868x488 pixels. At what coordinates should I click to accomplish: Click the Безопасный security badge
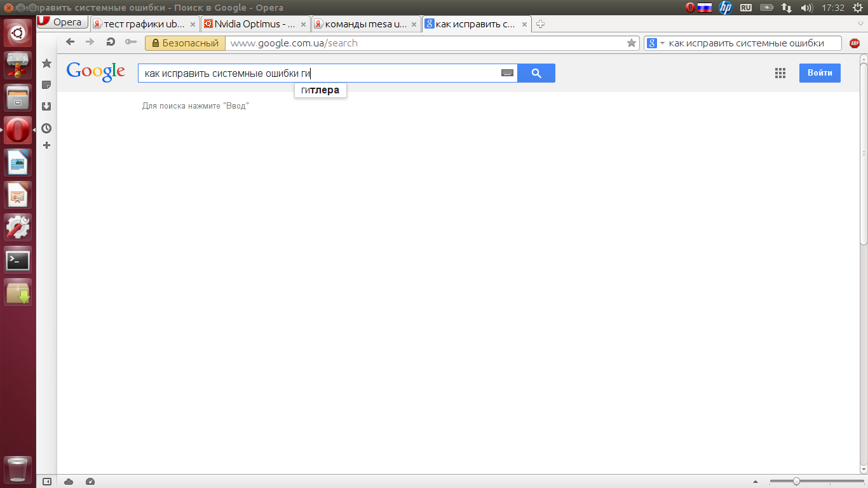[185, 43]
